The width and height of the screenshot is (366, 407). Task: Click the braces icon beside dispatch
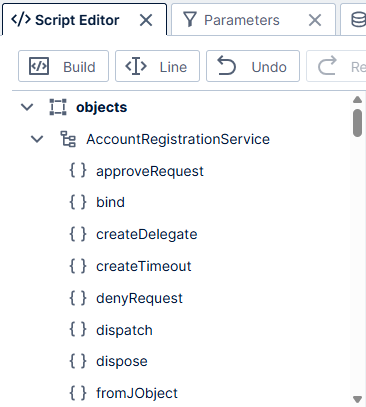click(x=78, y=330)
